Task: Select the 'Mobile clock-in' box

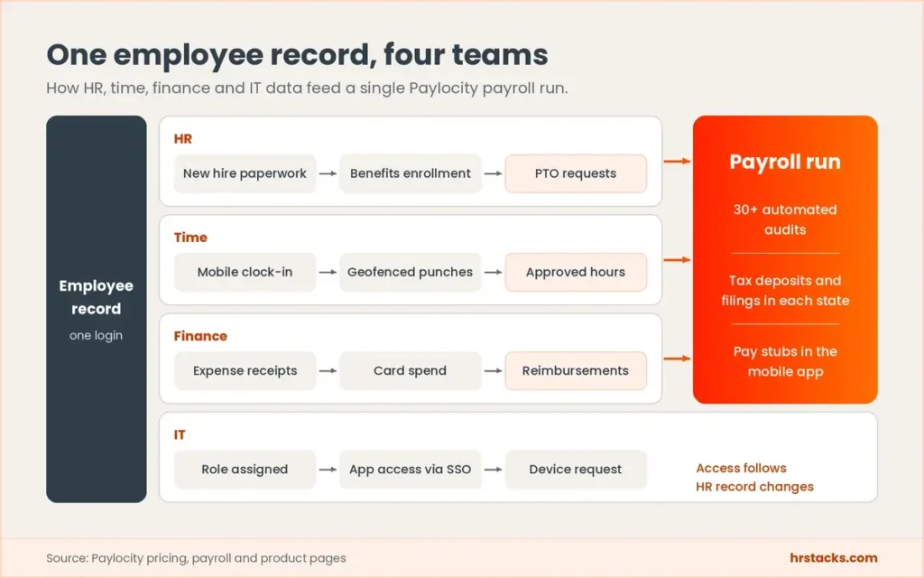Action: click(245, 272)
